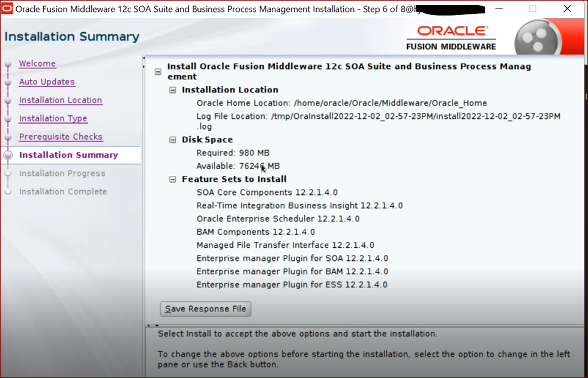Viewport: 588px width, 378px height.
Task: Click the pane splitter collapse arrows above the message area
Action: 152,325
